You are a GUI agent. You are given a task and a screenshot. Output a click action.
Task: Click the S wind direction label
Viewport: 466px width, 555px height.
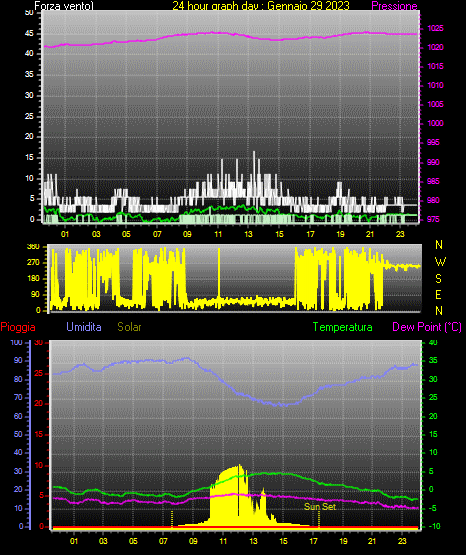point(438,279)
